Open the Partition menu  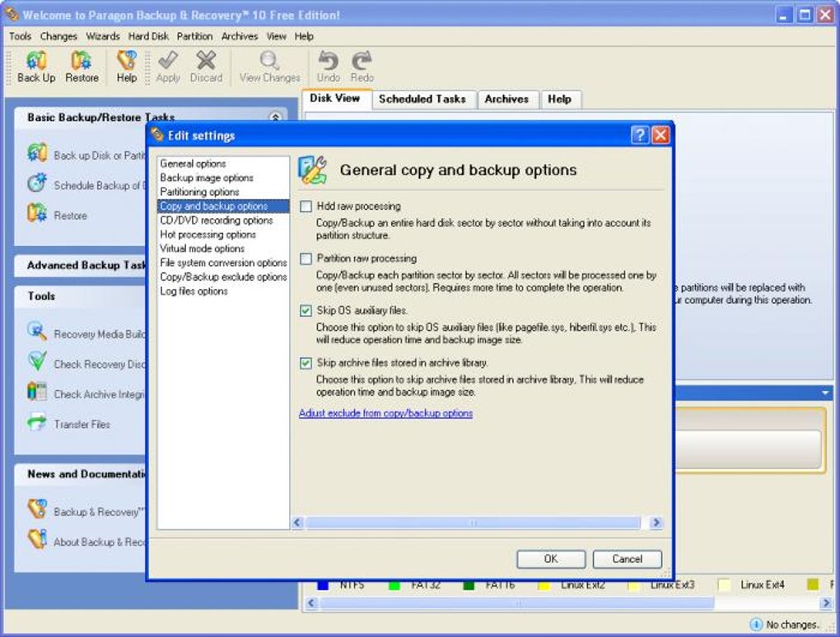pyautogui.click(x=194, y=36)
